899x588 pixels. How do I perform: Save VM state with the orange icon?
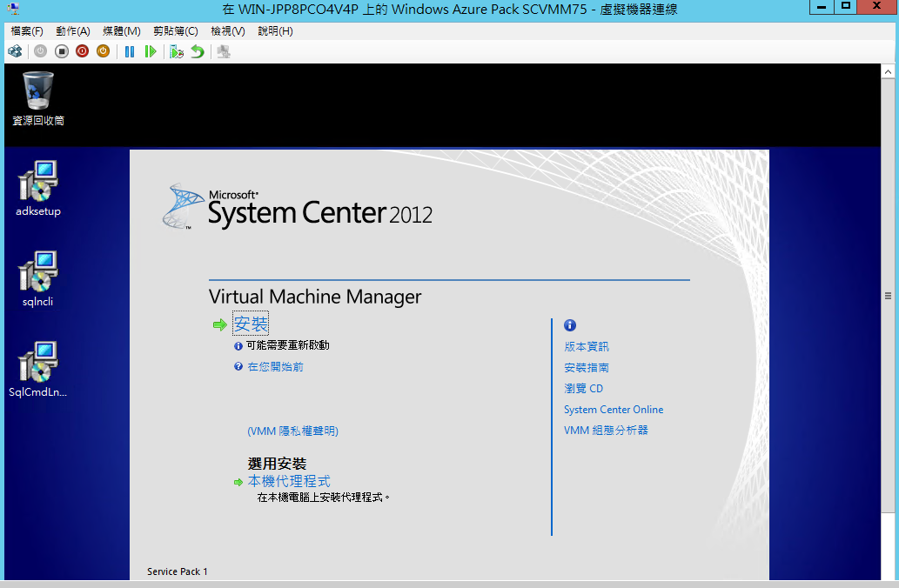coord(103,51)
